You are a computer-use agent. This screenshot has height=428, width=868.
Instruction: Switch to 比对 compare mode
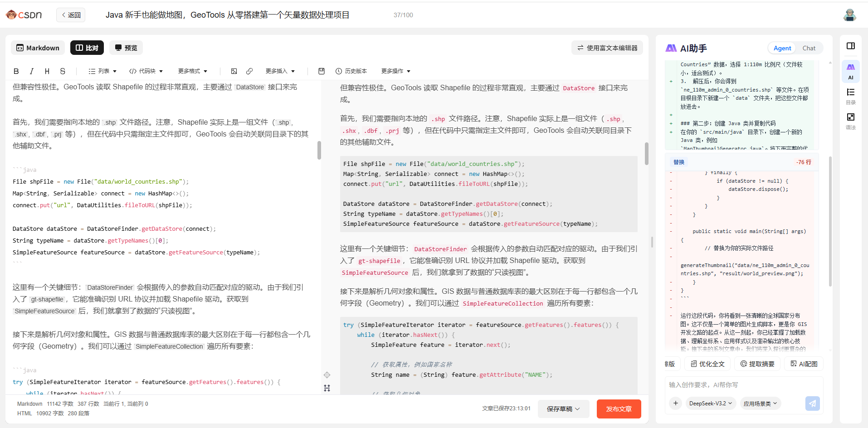[x=87, y=48]
